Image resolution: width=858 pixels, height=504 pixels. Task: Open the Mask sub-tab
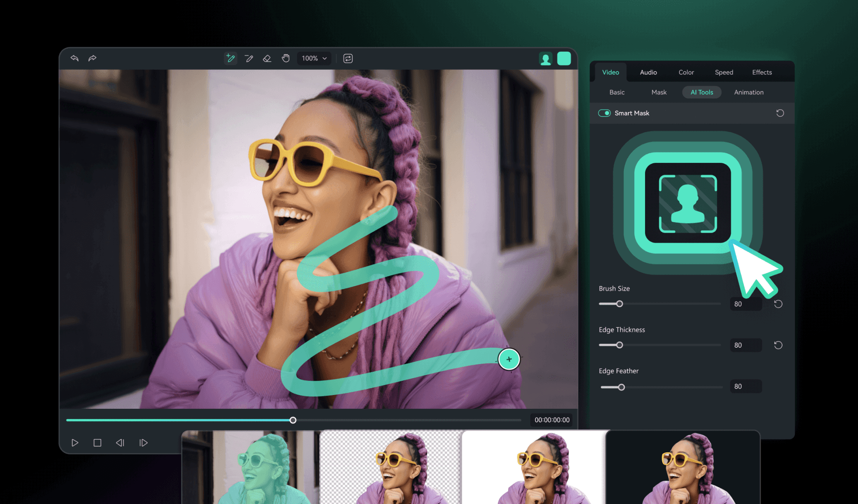tap(659, 92)
